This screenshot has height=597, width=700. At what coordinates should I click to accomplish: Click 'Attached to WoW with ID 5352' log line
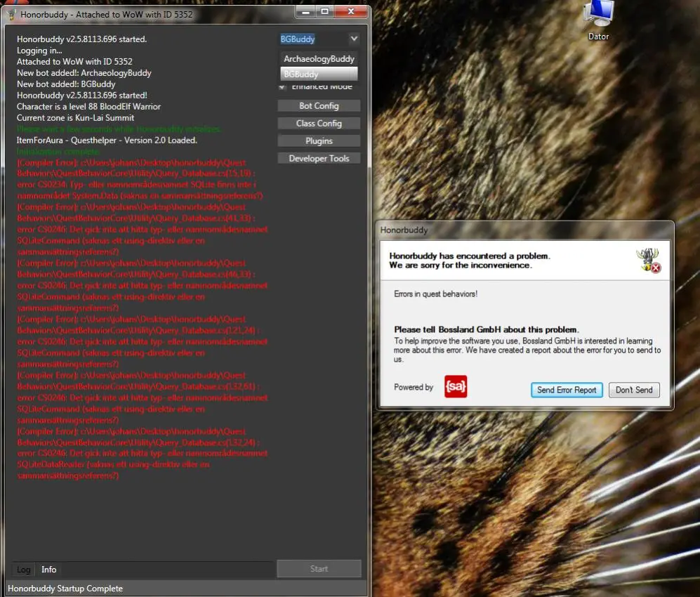pyautogui.click(x=74, y=62)
